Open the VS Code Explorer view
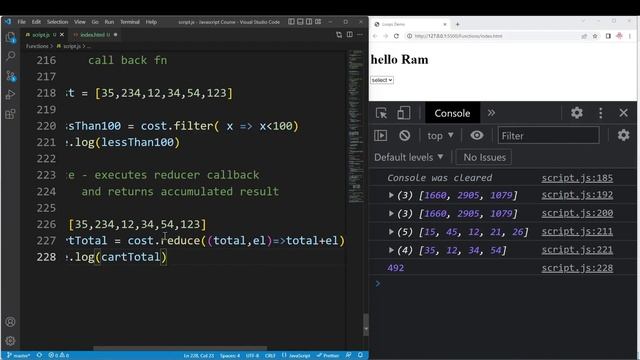Screen dimensions: 640x360 coord(11,38)
